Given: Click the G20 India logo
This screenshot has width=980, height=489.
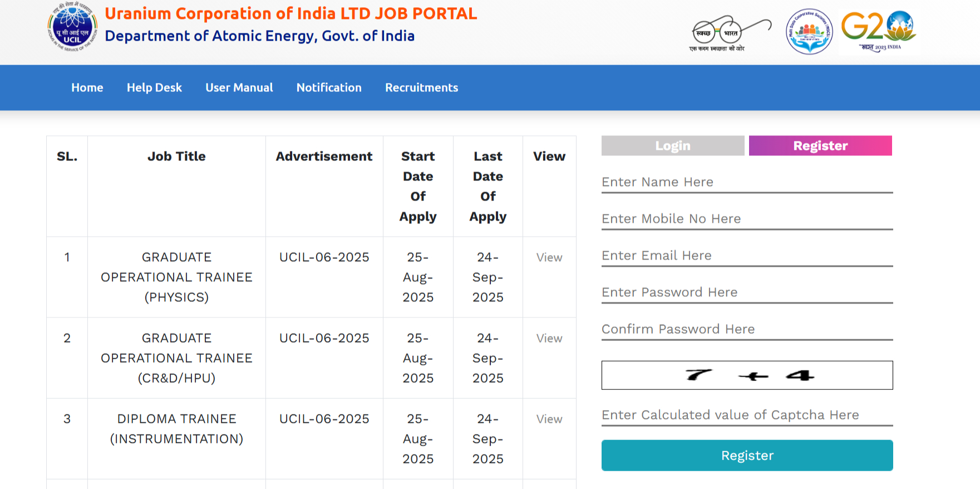Looking at the screenshot, I should pyautogui.click(x=879, y=31).
